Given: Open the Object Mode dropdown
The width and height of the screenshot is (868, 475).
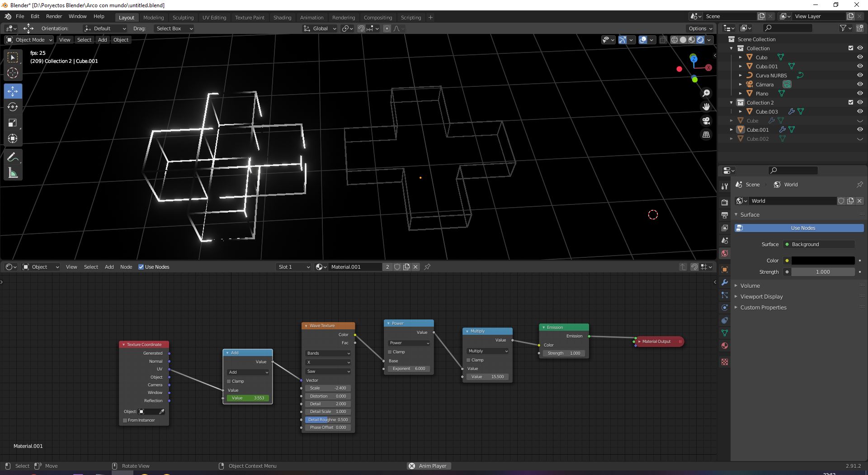Looking at the screenshot, I should click(29, 40).
